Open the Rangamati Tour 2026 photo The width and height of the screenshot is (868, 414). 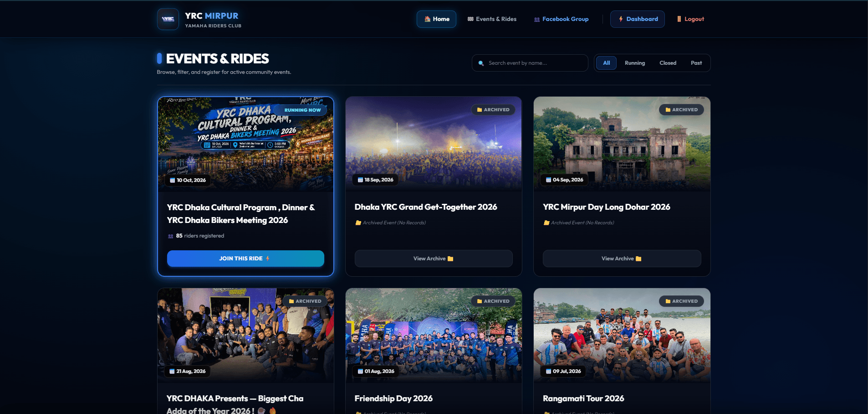(x=622, y=336)
